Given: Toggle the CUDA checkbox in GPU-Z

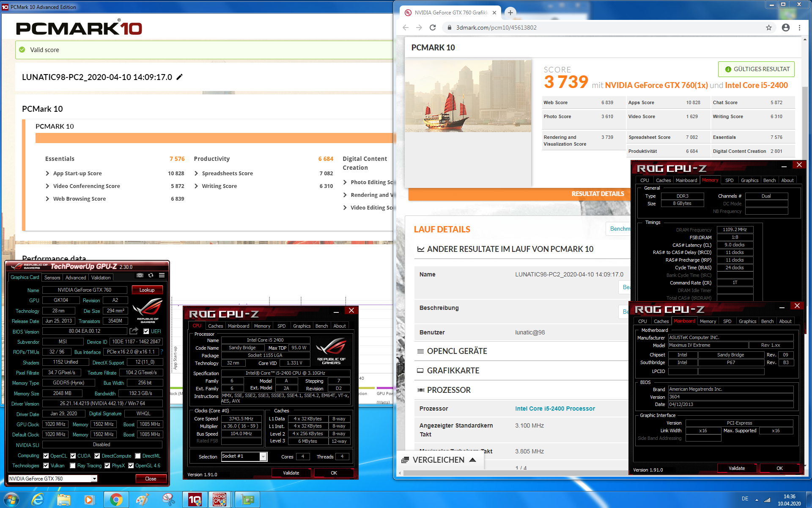Looking at the screenshot, I should tap(73, 456).
